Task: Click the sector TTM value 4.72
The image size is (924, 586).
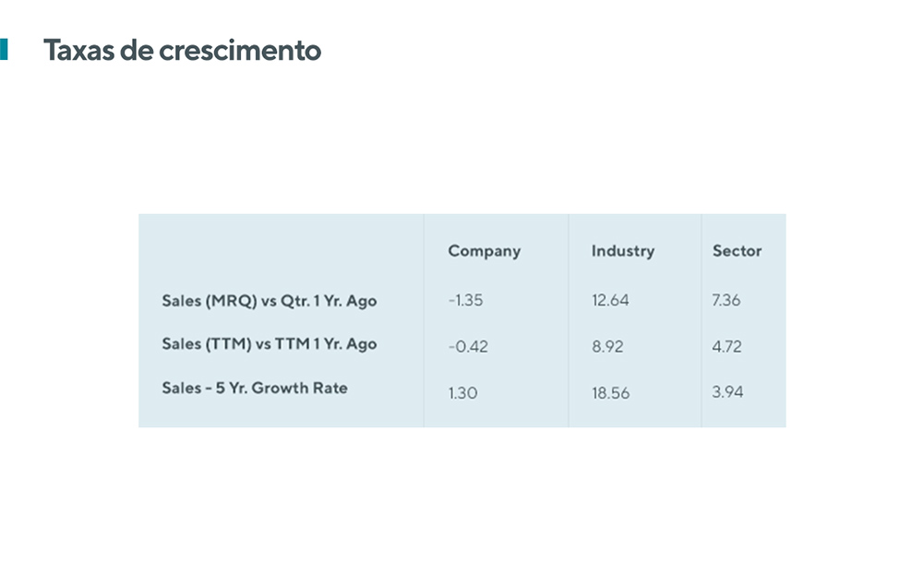Action: coord(726,347)
